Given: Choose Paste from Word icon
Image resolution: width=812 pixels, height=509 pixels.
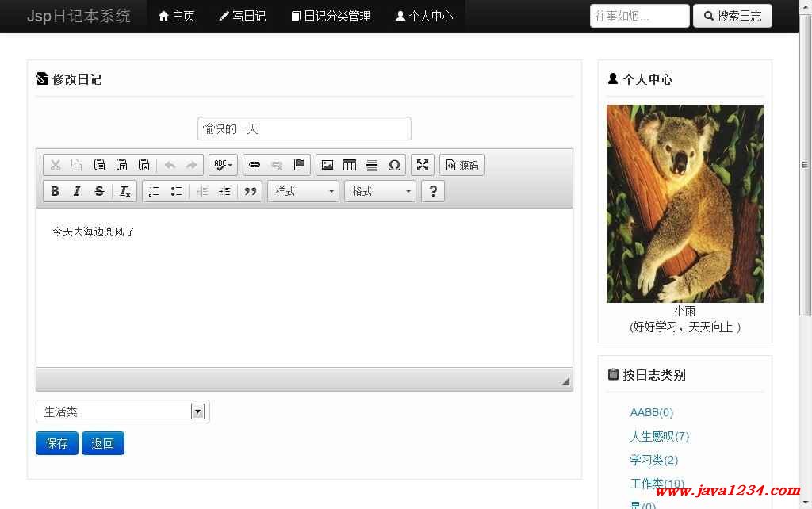Looking at the screenshot, I should click(x=144, y=165).
